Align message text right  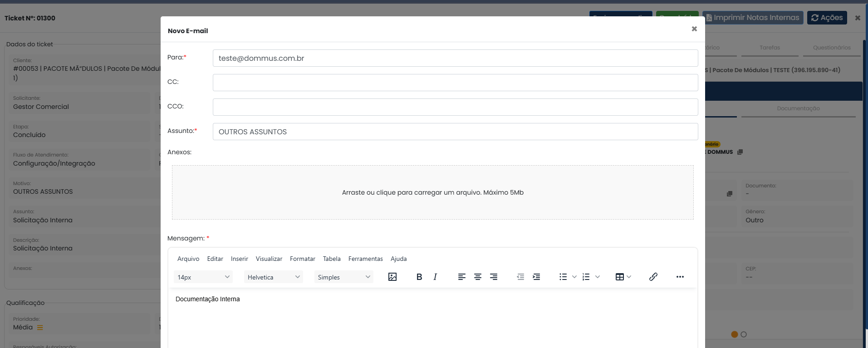pyautogui.click(x=494, y=277)
